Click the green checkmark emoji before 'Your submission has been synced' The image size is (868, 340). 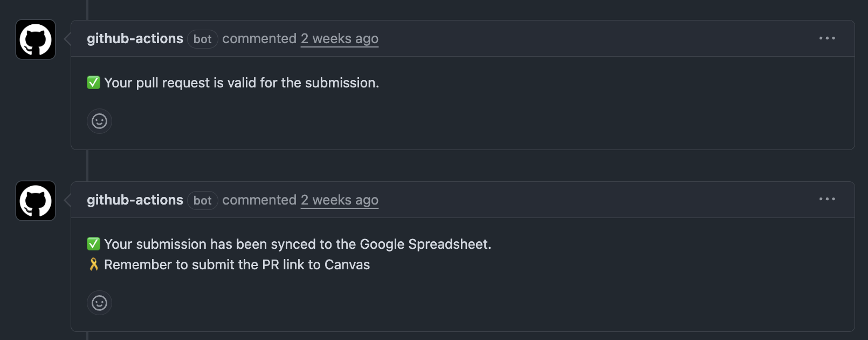coord(93,244)
